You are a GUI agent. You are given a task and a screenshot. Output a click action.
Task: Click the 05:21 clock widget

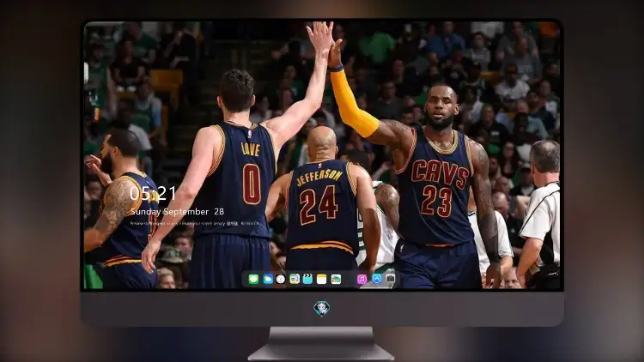153,193
